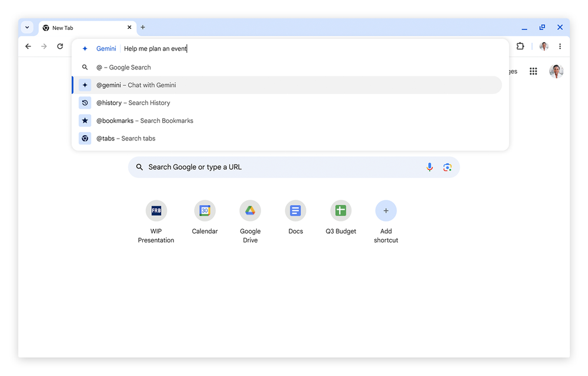Click the Chrome icon of @tabs row
The height and width of the screenshot is (376, 588).
click(85, 138)
